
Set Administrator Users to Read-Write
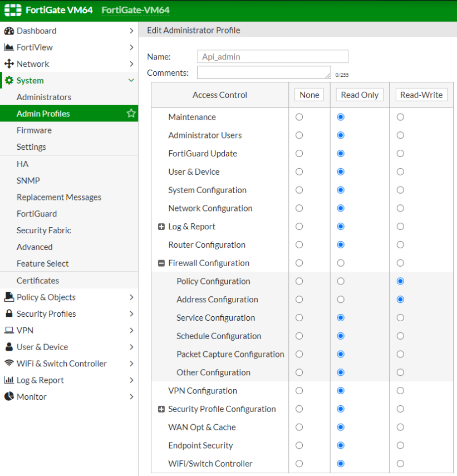400,135
